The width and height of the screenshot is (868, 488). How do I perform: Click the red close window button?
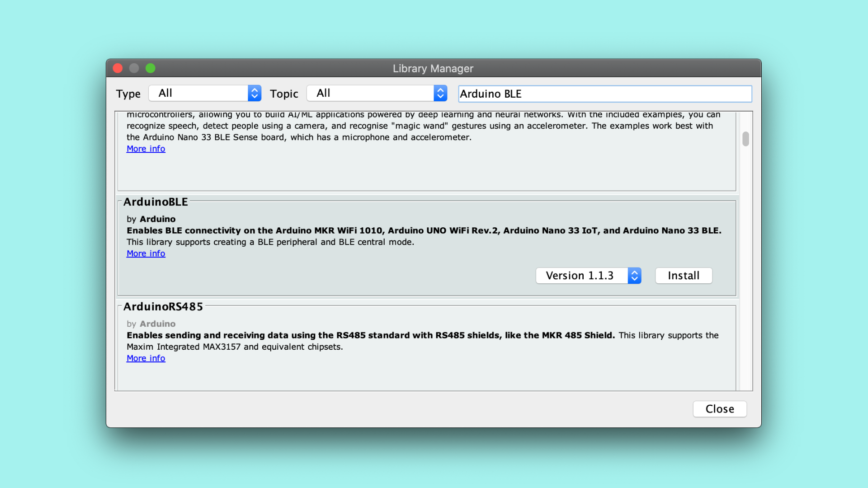click(x=118, y=68)
